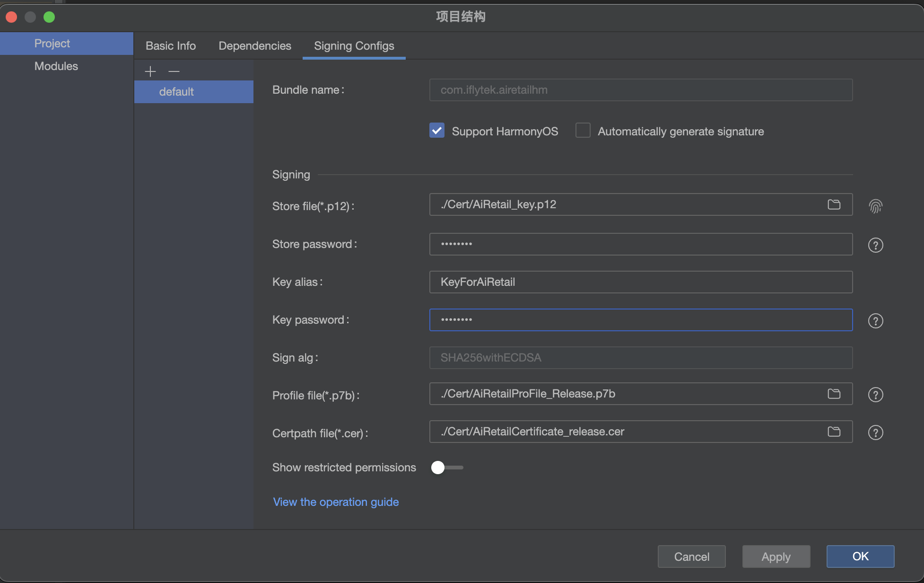This screenshot has width=924, height=583.
Task: Click the Bundle name input field
Action: click(x=641, y=90)
